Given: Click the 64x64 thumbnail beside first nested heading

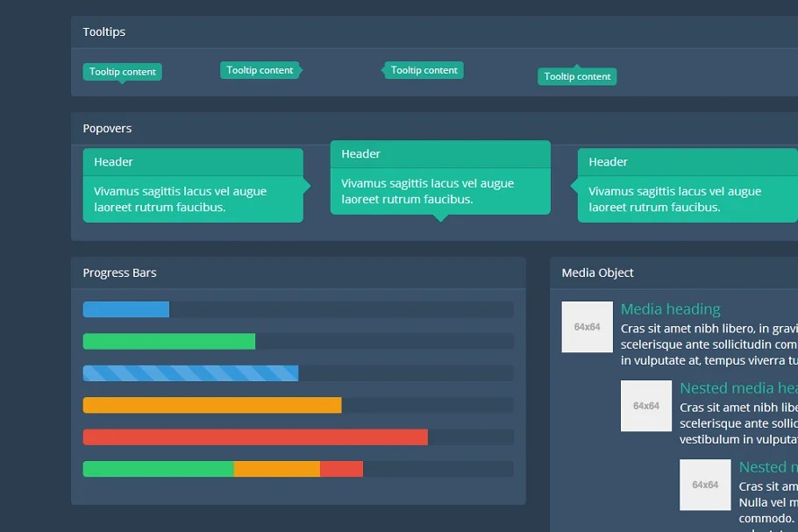Looking at the screenshot, I should tap(646, 406).
